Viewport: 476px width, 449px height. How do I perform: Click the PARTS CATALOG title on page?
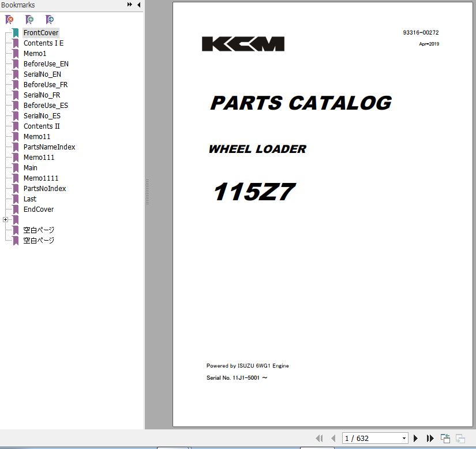(301, 103)
